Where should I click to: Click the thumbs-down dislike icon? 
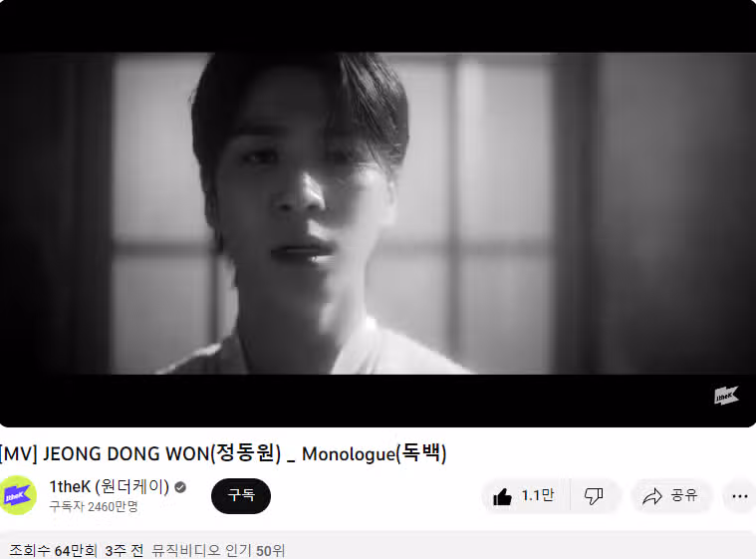tap(594, 496)
